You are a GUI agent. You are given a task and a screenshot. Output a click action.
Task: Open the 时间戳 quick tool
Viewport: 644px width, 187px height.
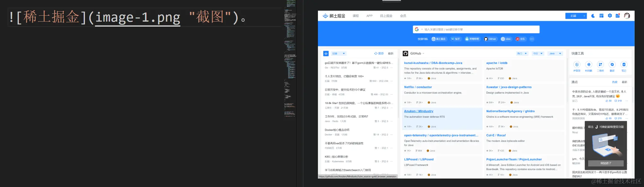(589, 66)
